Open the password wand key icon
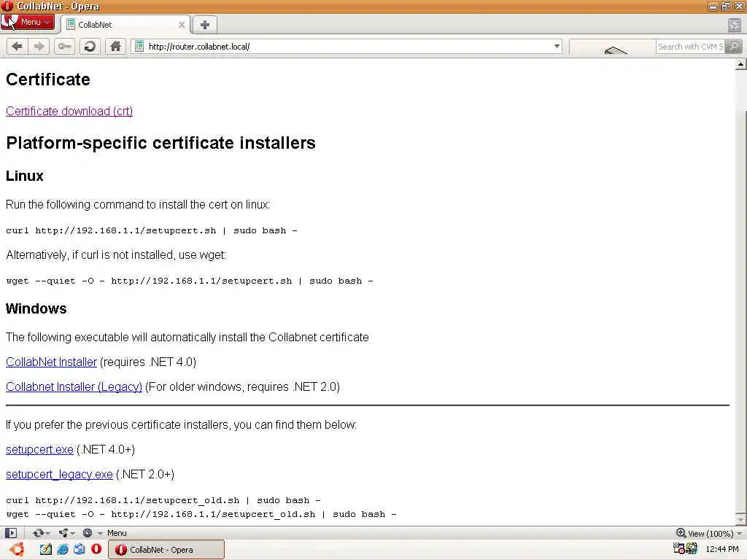 [64, 46]
